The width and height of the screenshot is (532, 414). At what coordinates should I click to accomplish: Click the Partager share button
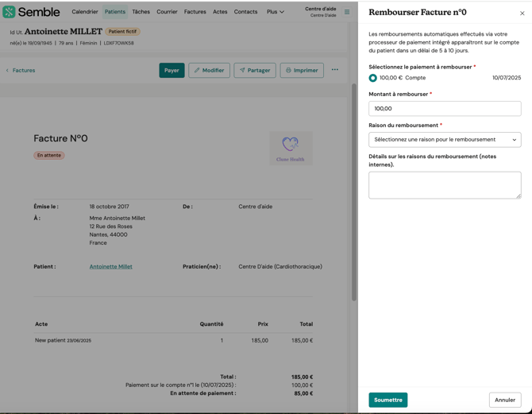coord(255,71)
